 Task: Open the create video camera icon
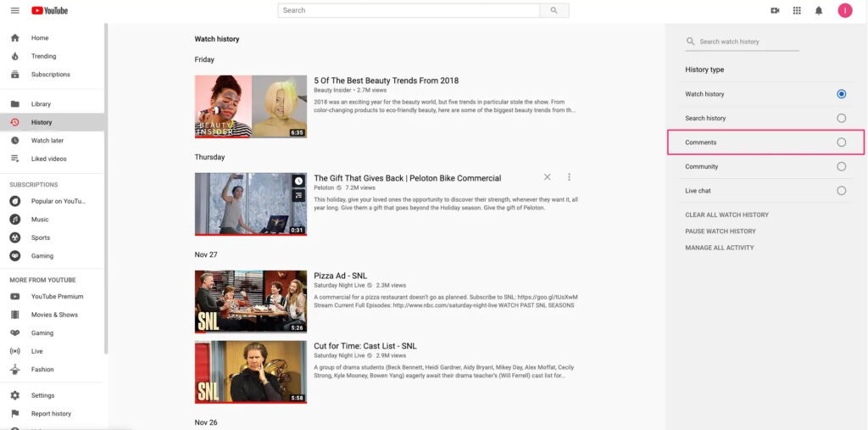tap(775, 10)
